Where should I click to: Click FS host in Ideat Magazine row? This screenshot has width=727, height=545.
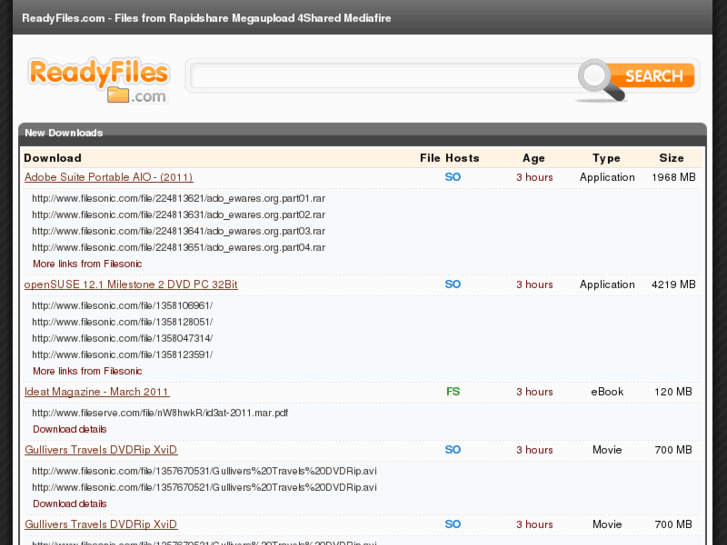[453, 391]
